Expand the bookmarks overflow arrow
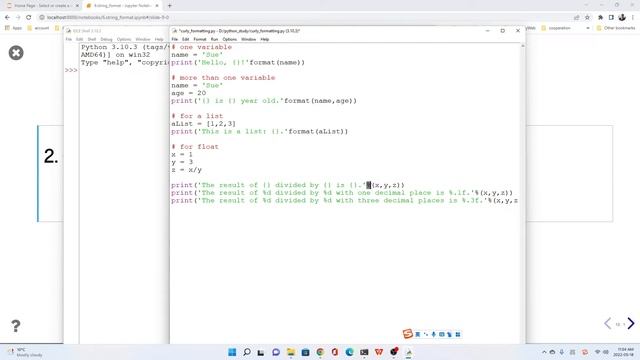 pos(588,28)
